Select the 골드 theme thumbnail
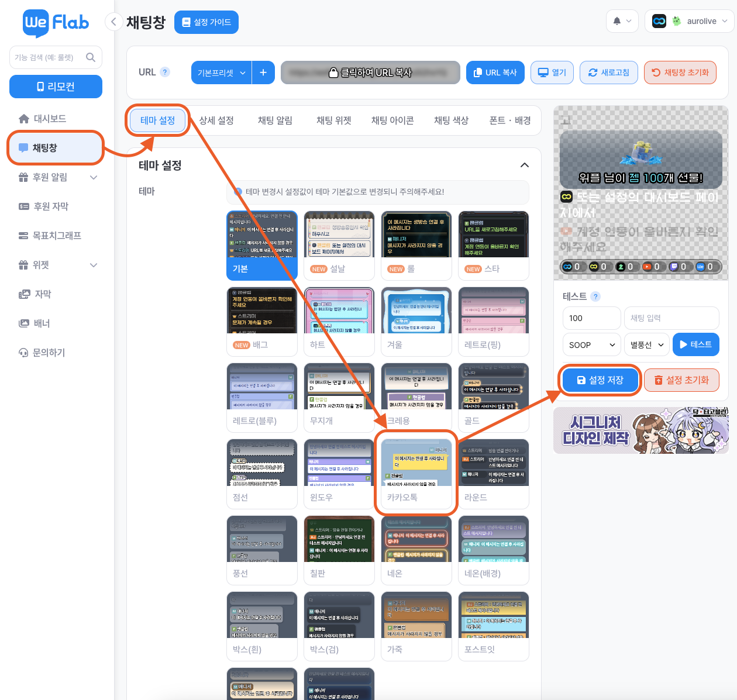This screenshot has height=700, width=737. [494, 398]
